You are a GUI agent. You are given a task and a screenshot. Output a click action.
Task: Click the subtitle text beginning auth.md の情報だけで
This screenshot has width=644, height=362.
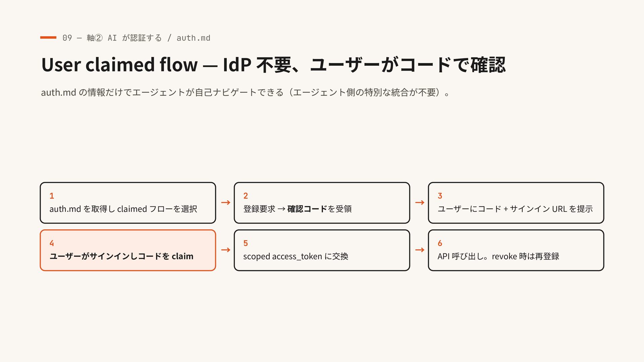pos(246,92)
